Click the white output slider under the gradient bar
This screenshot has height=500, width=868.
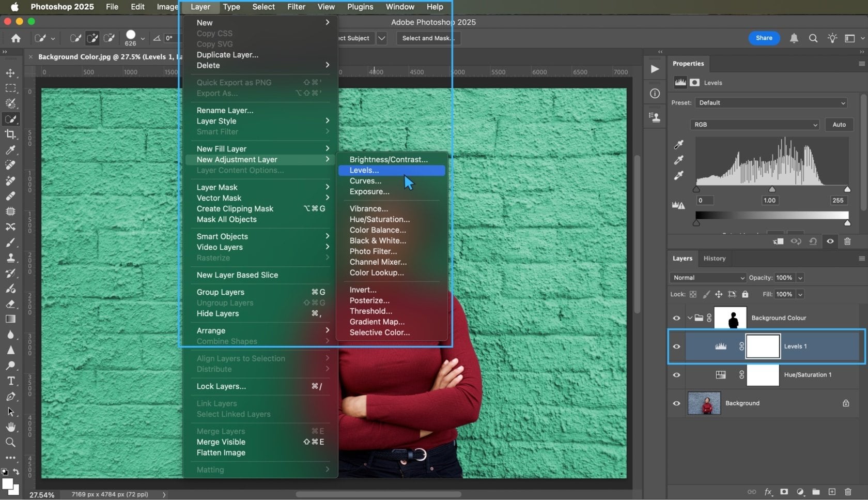846,222
